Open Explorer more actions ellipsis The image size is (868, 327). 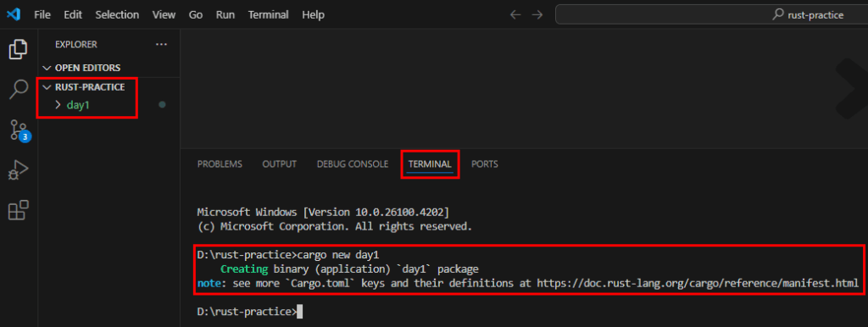pyautogui.click(x=161, y=44)
